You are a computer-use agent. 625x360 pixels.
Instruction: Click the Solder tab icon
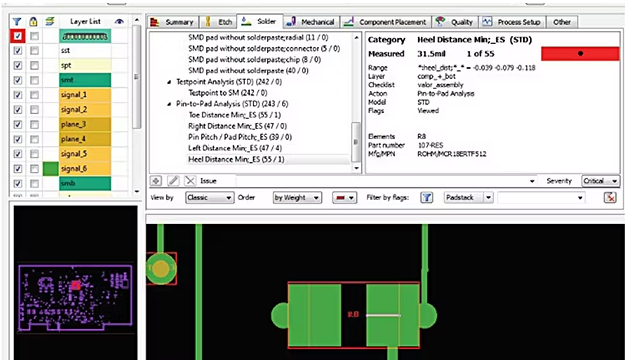pyautogui.click(x=246, y=22)
